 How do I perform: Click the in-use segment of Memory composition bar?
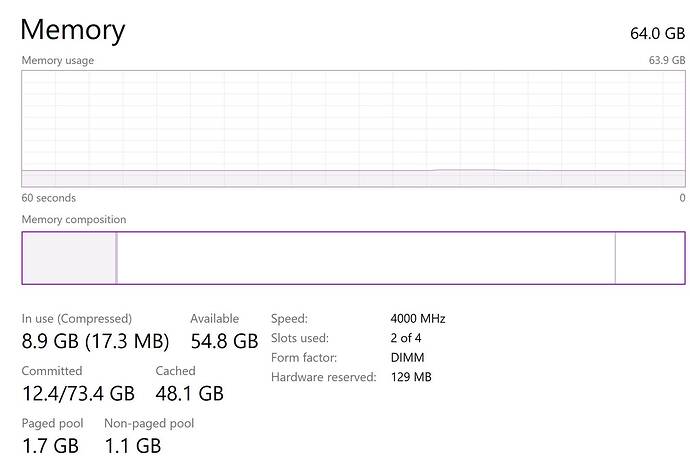[x=69, y=258]
